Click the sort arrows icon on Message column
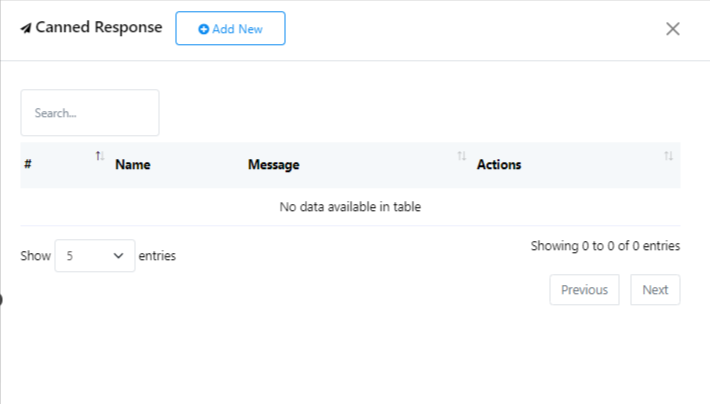 pyautogui.click(x=461, y=156)
